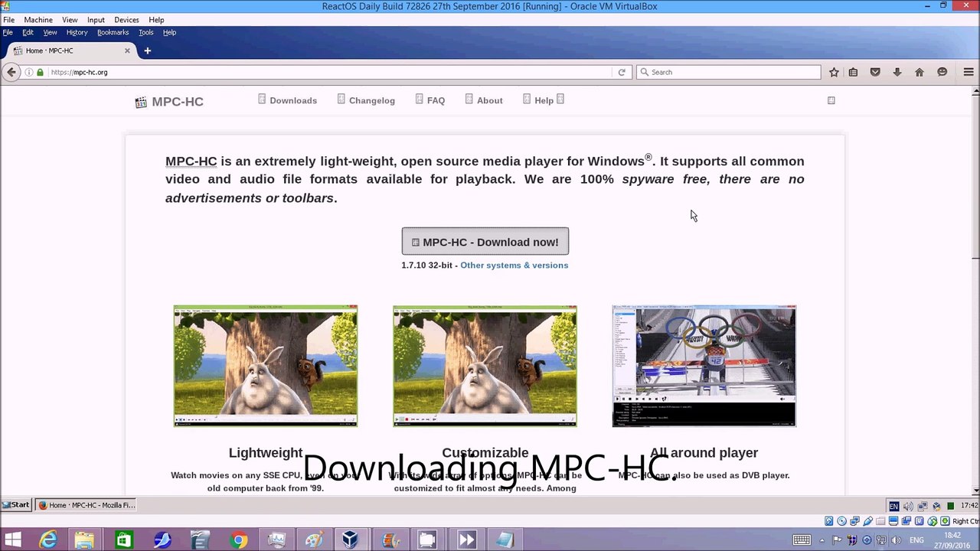Click ReactOS tray volume speaker icon

coord(908,506)
